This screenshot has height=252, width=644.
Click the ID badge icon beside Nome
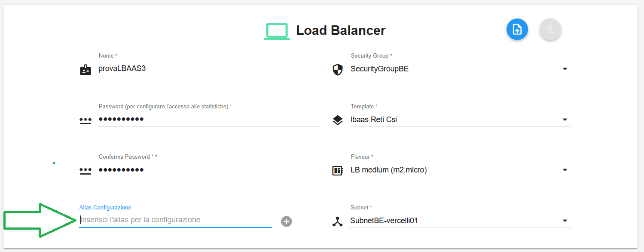coord(85,70)
